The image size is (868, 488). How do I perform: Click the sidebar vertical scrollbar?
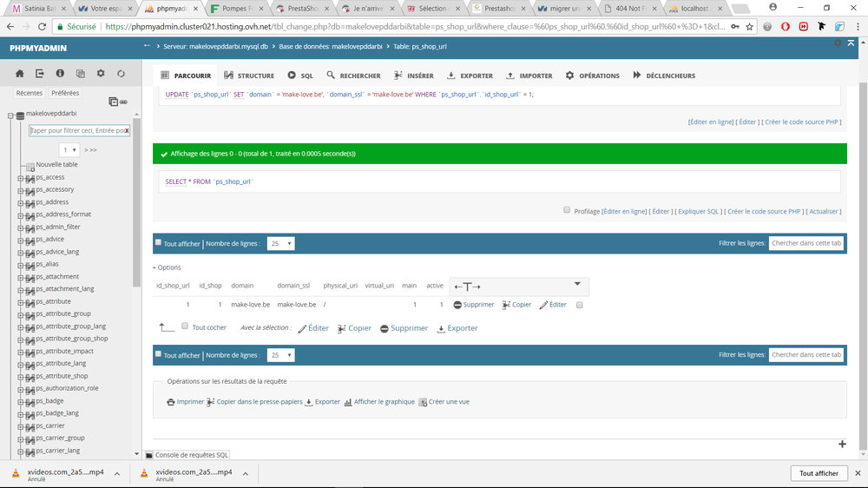137,202
